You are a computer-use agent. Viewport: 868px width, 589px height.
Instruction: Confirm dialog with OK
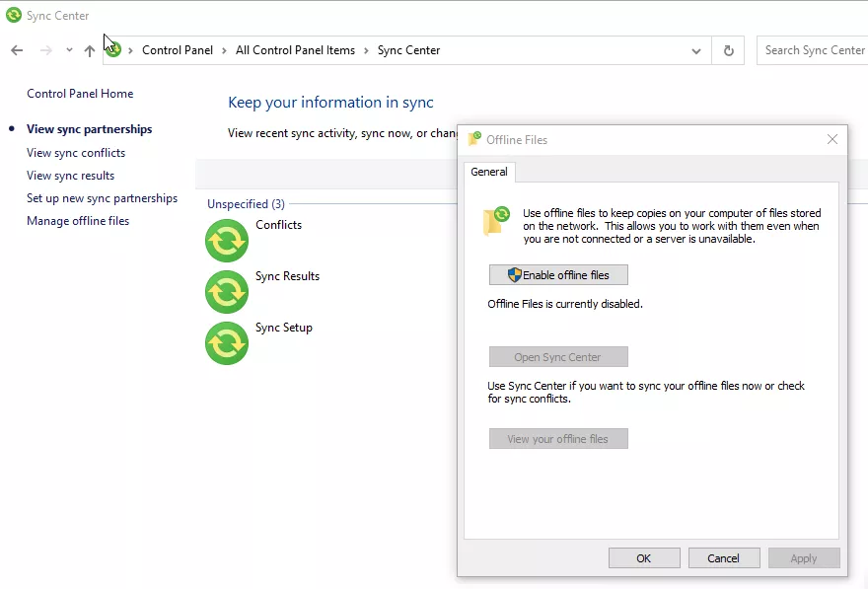(644, 558)
